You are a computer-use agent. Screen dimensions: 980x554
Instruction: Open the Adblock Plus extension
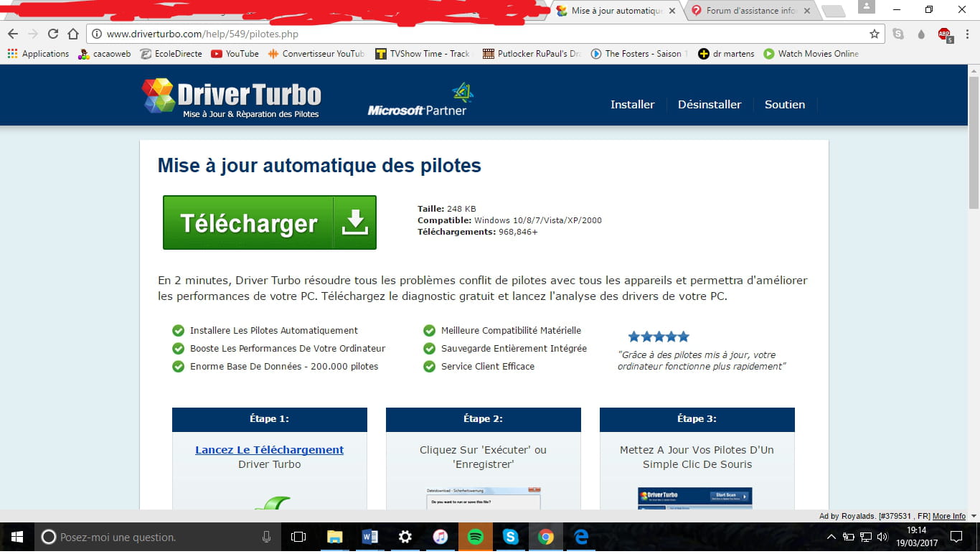pyautogui.click(x=945, y=34)
